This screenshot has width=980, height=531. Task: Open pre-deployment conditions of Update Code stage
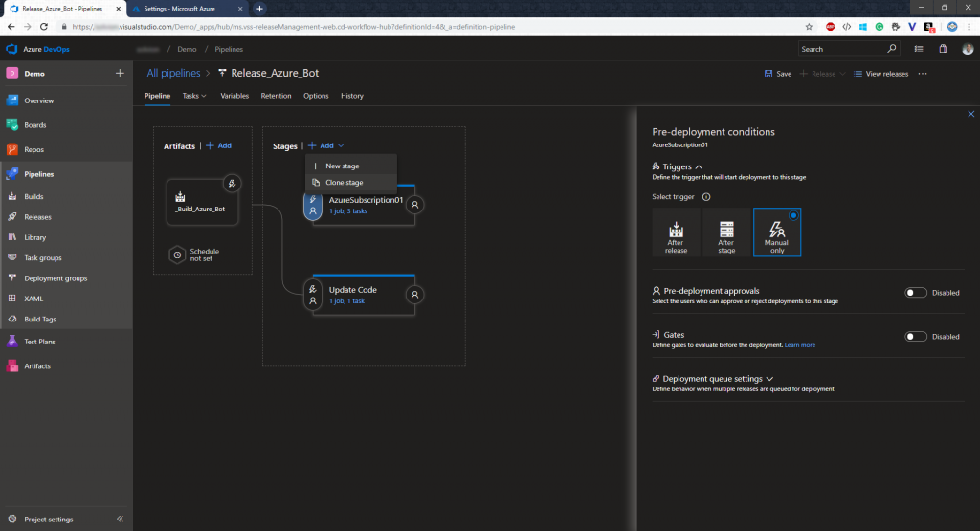pyautogui.click(x=313, y=295)
